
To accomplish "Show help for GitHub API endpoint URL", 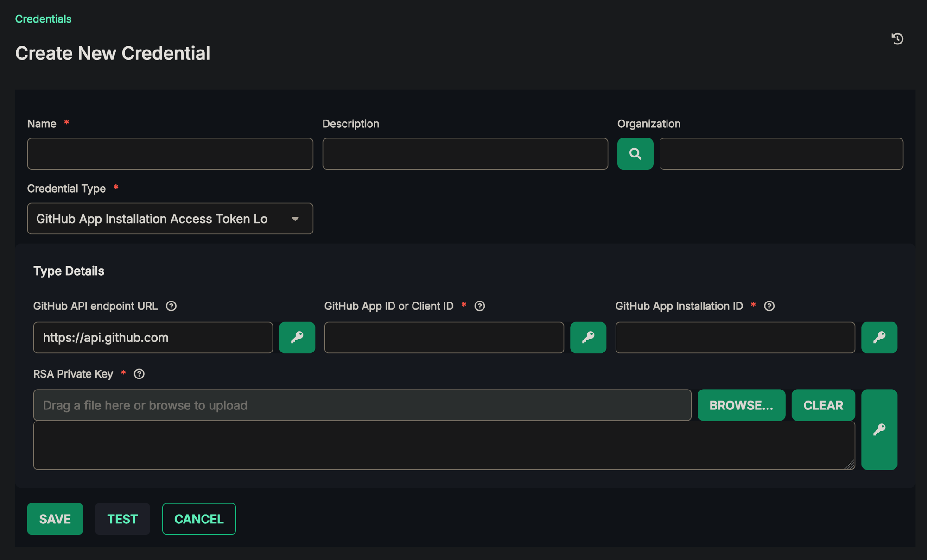I will point(171,306).
